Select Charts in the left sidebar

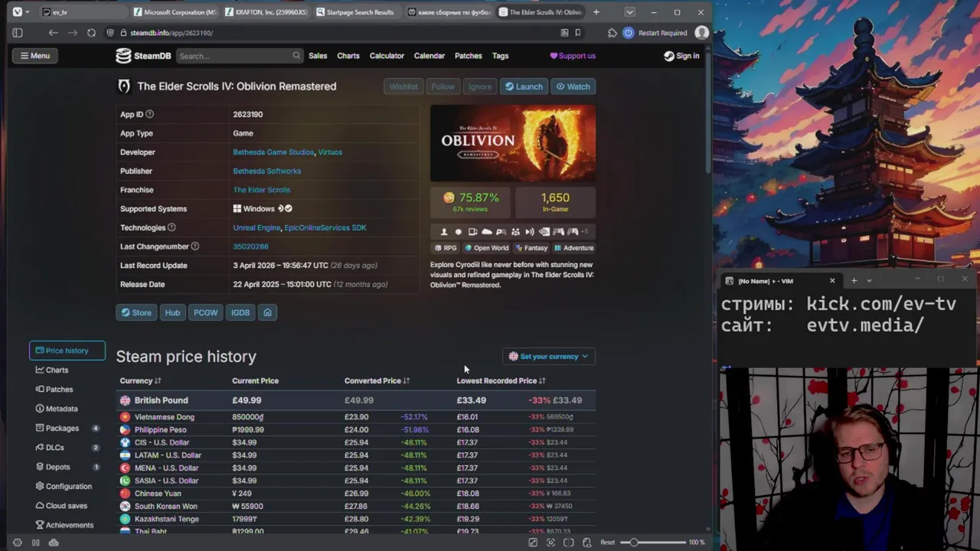[52, 370]
